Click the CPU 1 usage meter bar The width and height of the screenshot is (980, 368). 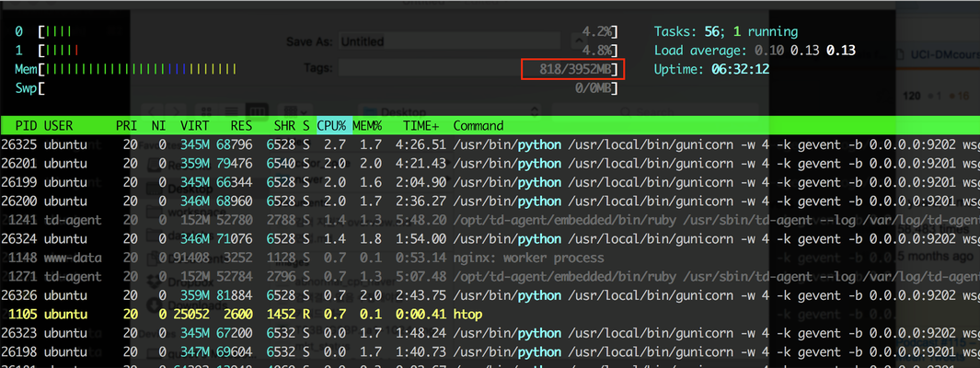point(328,50)
